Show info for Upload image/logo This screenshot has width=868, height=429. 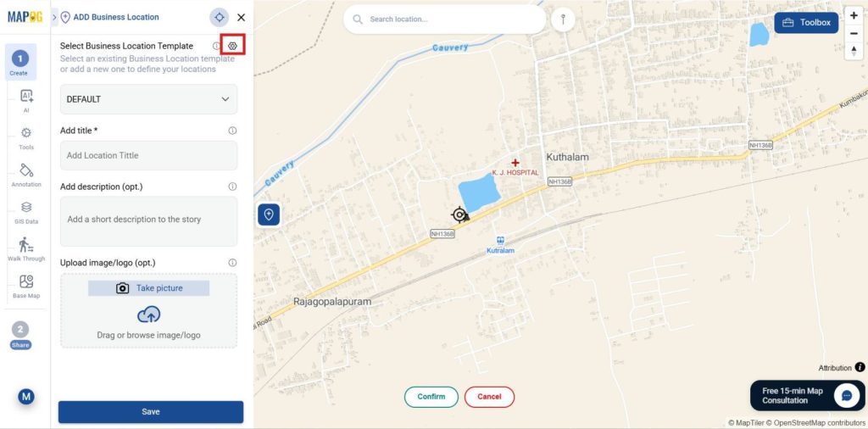232,263
